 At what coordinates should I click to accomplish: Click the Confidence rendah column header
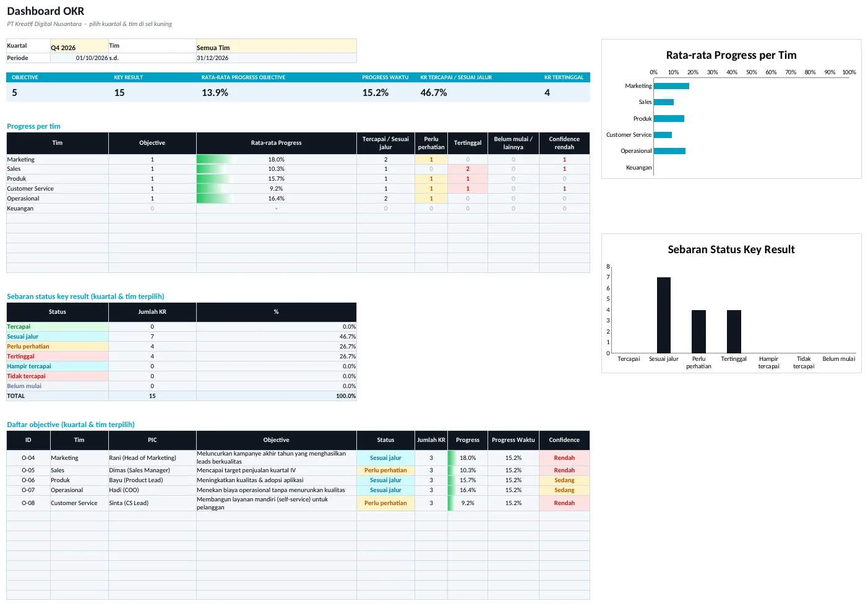click(564, 143)
